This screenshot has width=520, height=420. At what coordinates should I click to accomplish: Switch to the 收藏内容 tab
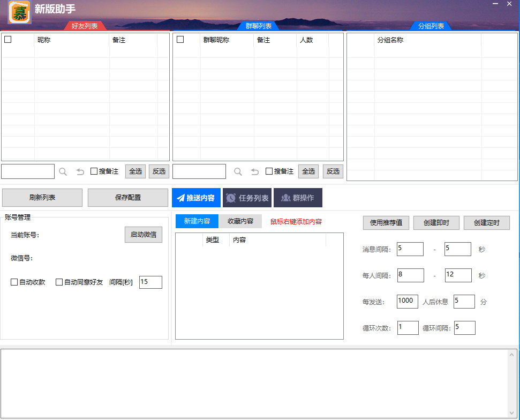(x=240, y=221)
